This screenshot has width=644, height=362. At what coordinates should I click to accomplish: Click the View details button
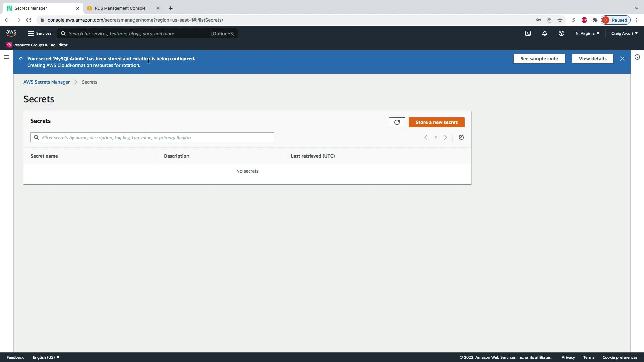[x=592, y=59]
